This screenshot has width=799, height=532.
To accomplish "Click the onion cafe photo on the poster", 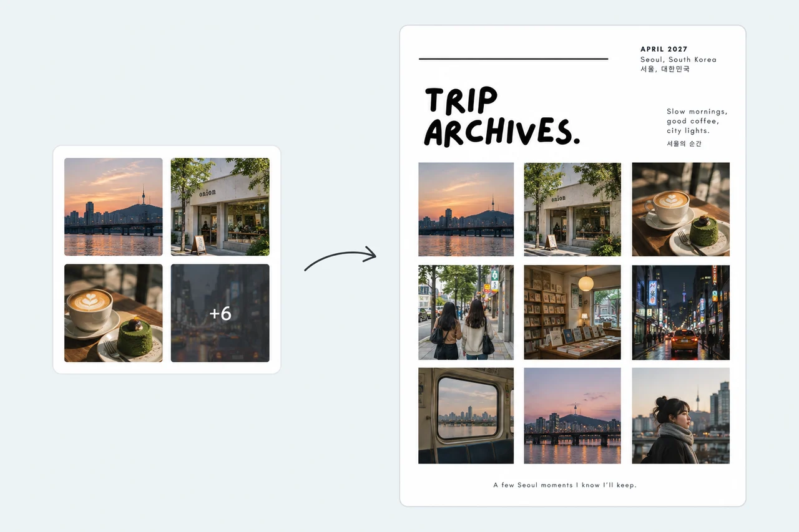I will point(572,210).
